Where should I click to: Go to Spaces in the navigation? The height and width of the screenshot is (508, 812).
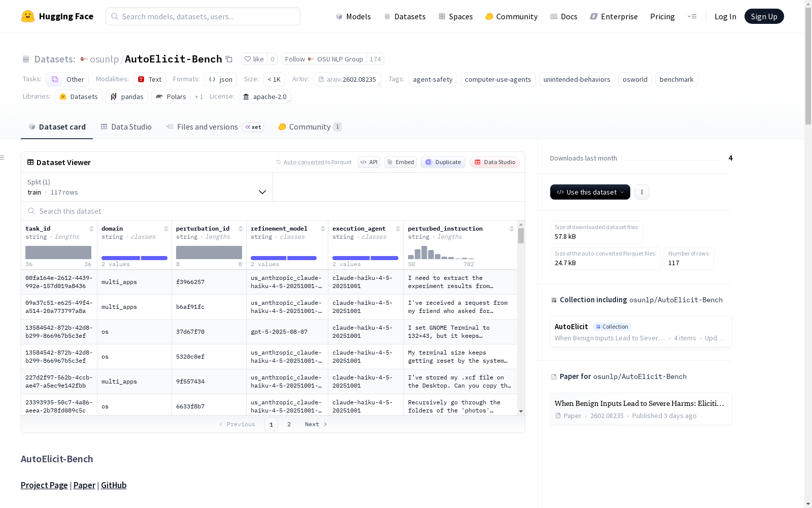[x=456, y=16]
